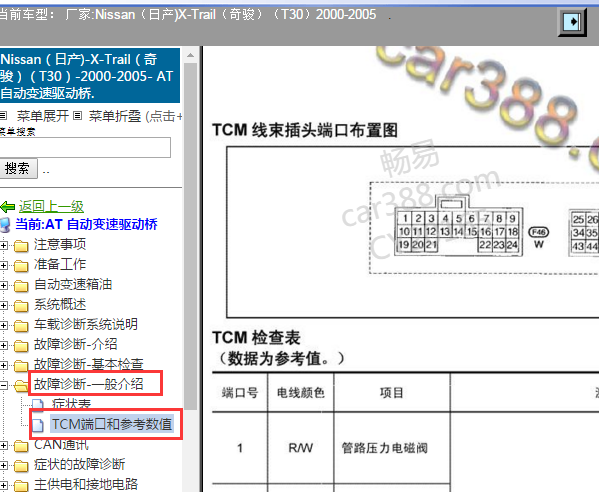This screenshot has height=492, width=599.
Task: Click the 系统概述 folder icon
Action: click(21, 306)
